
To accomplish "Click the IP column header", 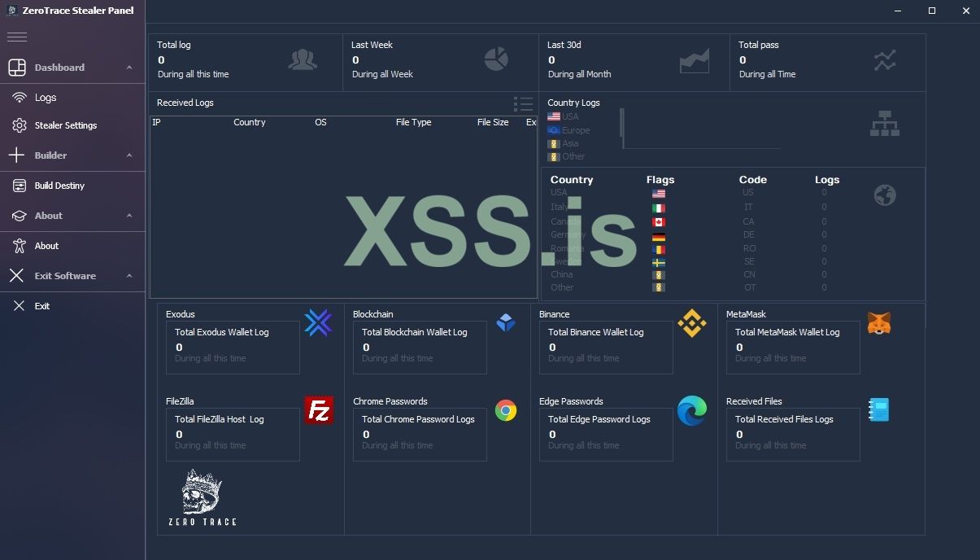I will [x=156, y=122].
